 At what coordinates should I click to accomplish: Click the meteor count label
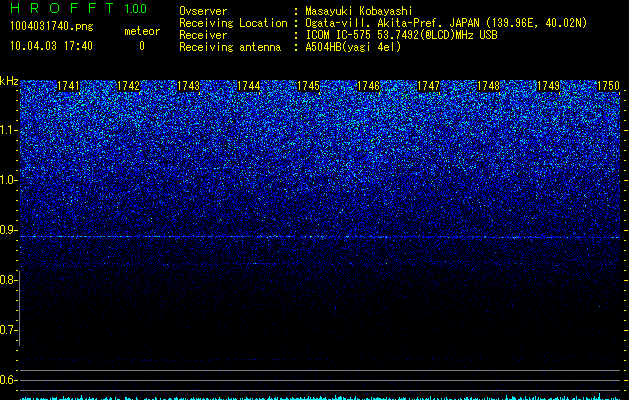[x=142, y=31]
